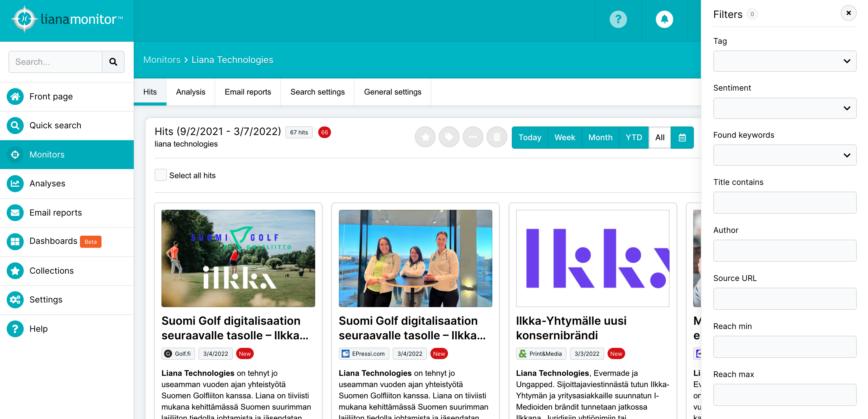
Task: Add selected hits to collection star button
Action: (425, 137)
